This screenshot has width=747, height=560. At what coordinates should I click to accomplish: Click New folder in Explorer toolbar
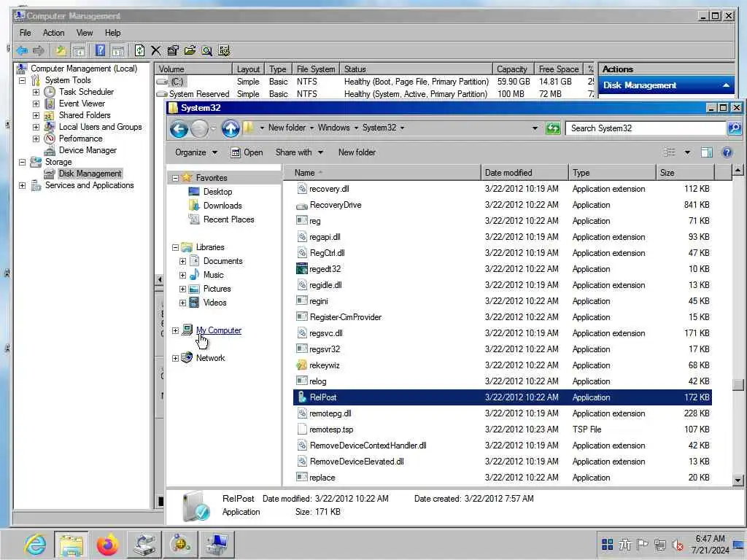coord(357,152)
